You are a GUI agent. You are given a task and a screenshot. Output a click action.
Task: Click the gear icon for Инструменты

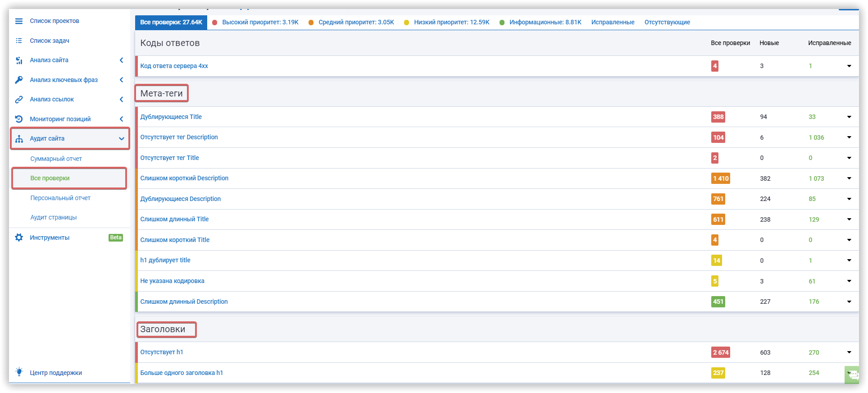click(x=19, y=238)
